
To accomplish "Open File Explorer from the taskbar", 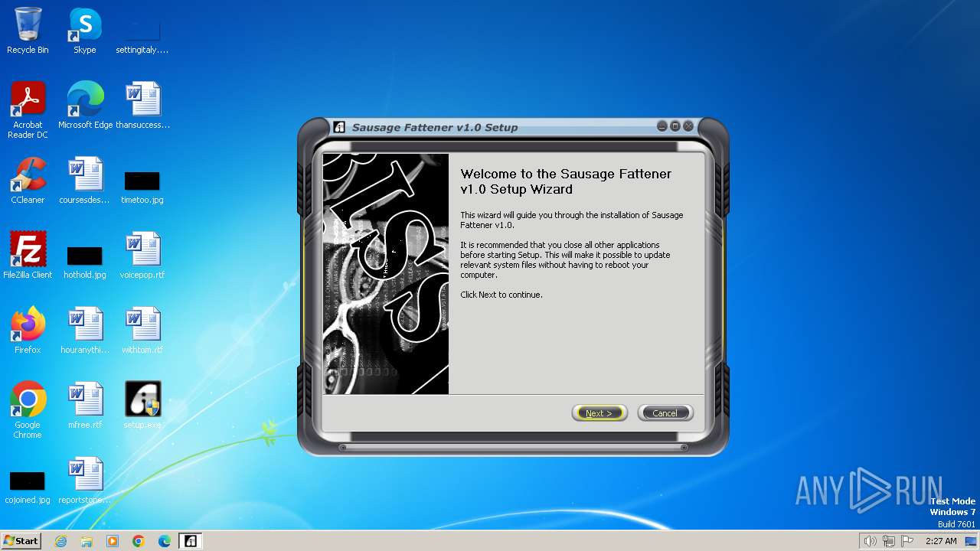I will 87,541.
